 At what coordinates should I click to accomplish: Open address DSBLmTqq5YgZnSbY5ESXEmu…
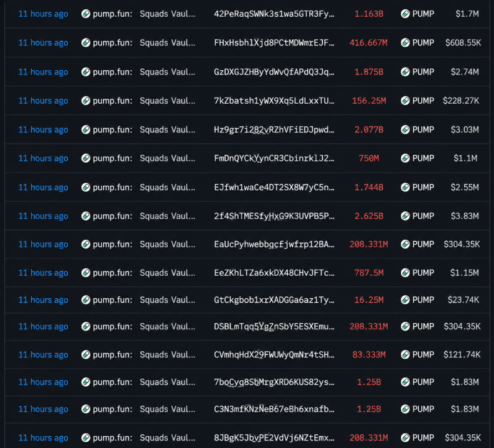tap(274, 326)
